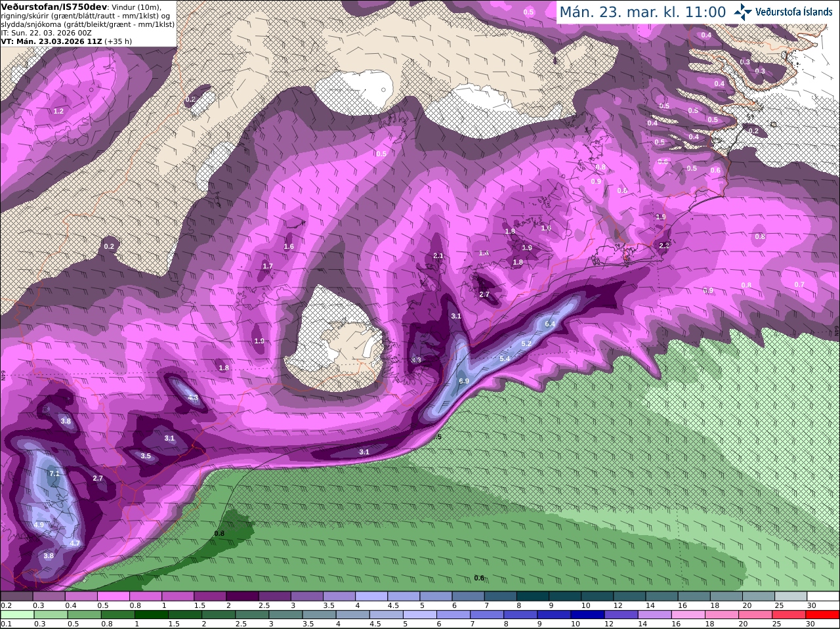Click the 6.9 precipitation value on the map

pos(463,381)
